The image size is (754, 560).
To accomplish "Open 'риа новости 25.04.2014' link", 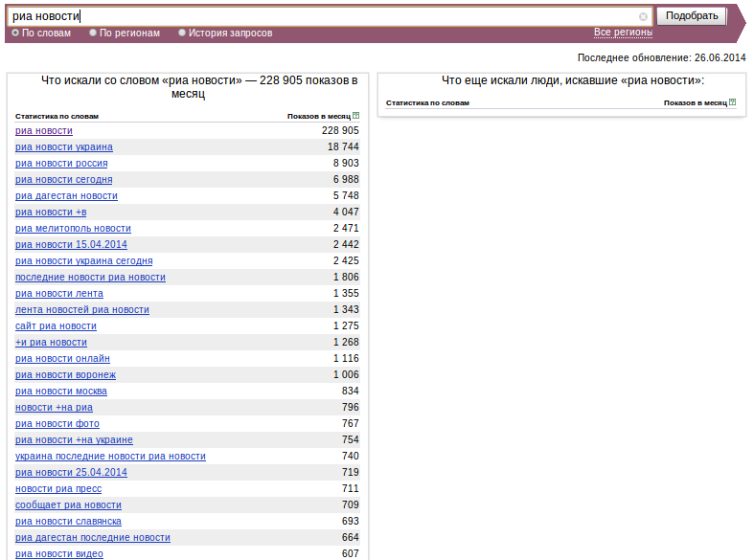I will (x=71, y=473).
